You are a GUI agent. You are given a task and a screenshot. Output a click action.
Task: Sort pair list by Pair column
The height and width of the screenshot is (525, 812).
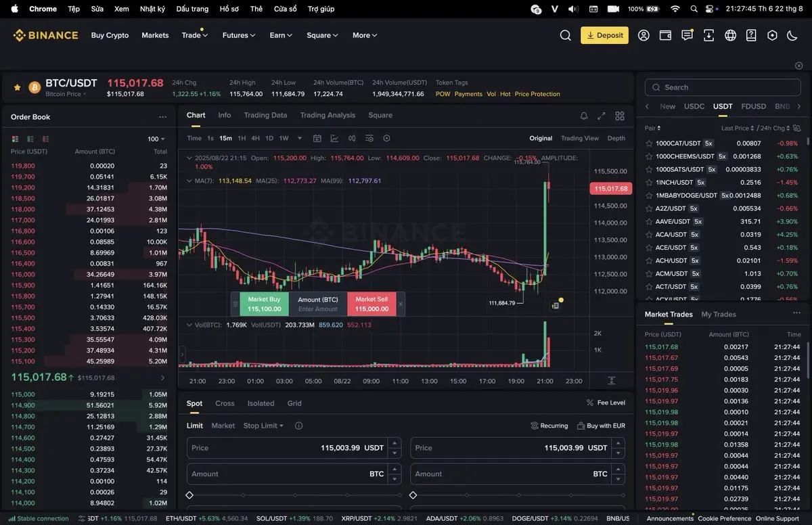(x=652, y=128)
